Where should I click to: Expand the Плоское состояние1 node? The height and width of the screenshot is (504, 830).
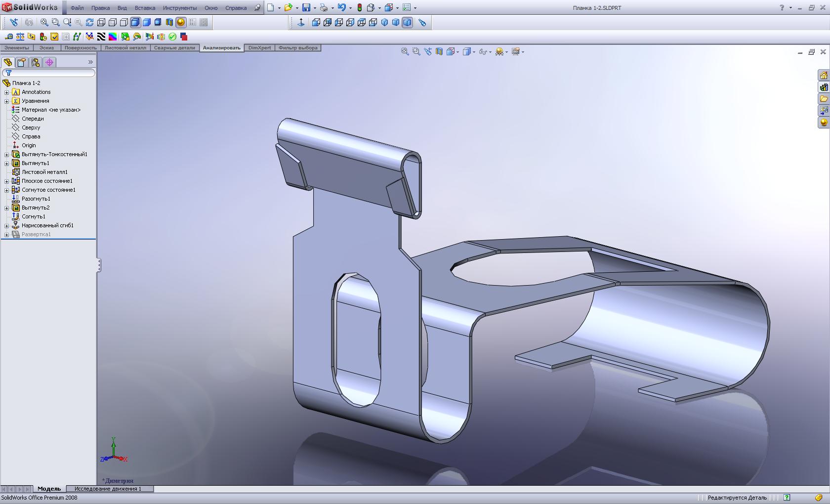click(7, 181)
